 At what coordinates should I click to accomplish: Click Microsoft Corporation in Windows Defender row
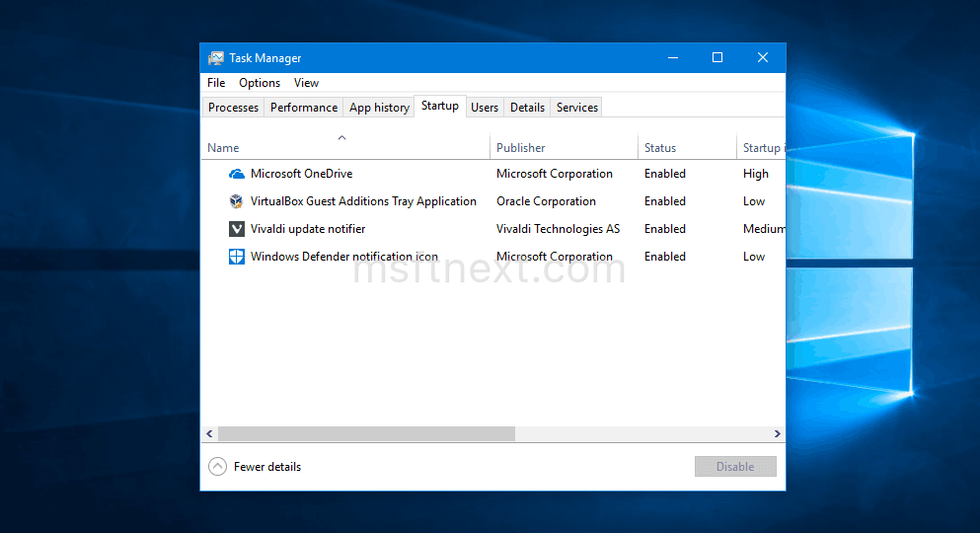coord(554,257)
